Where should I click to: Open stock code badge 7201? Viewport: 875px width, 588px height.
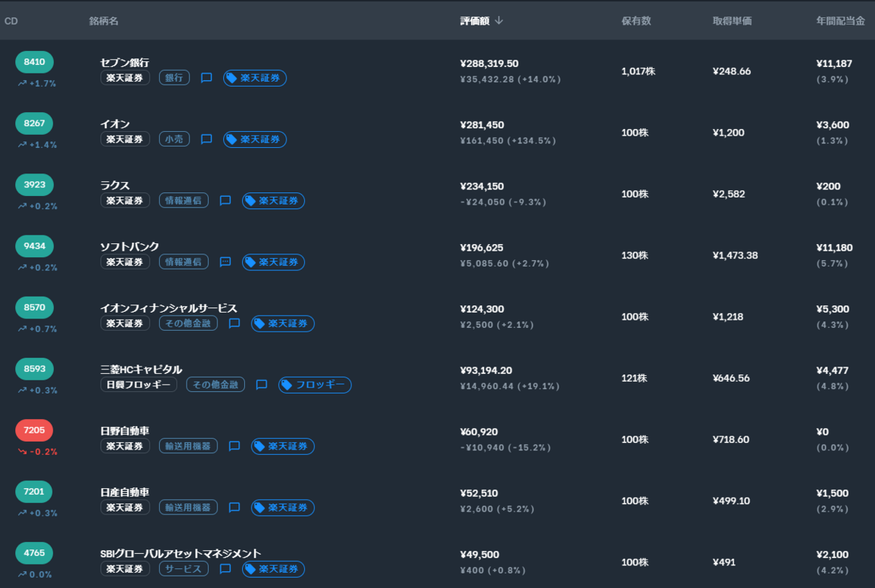click(x=34, y=491)
